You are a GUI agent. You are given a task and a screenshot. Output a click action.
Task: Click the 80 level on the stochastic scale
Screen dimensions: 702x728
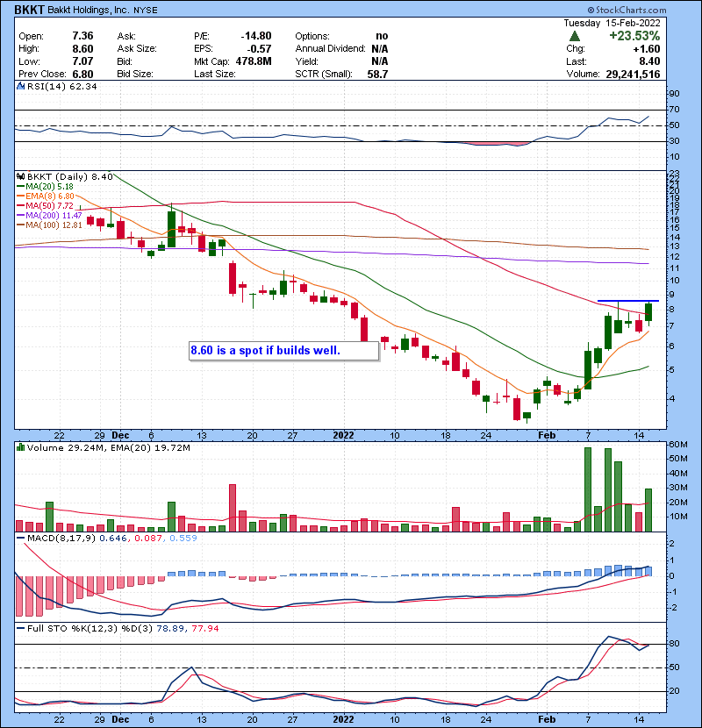pyautogui.click(x=674, y=644)
